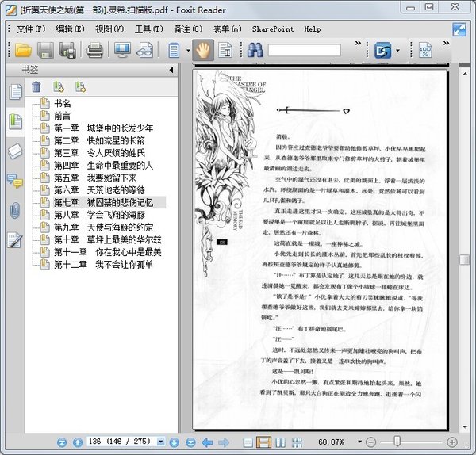Switch to continuous facing view
The width and height of the screenshot is (476, 455).
297,442
